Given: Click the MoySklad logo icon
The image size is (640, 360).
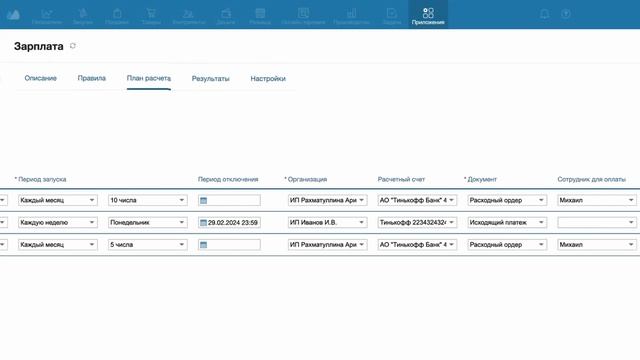Looking at the screenshot, I should click(x=13, y=15).
